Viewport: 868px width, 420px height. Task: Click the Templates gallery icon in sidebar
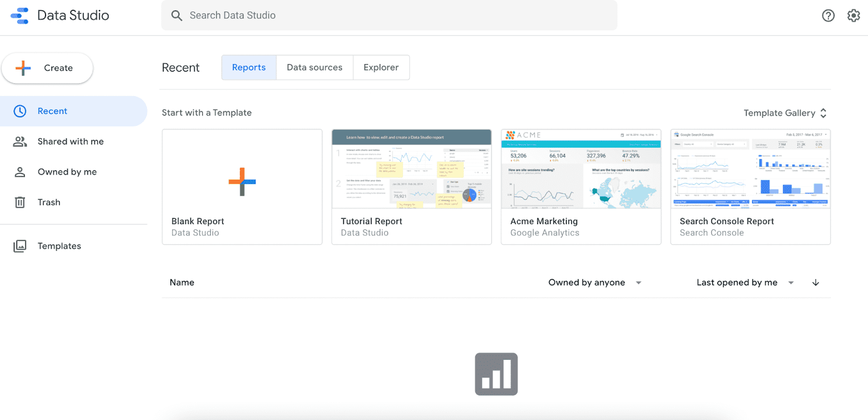coord(20,246)
